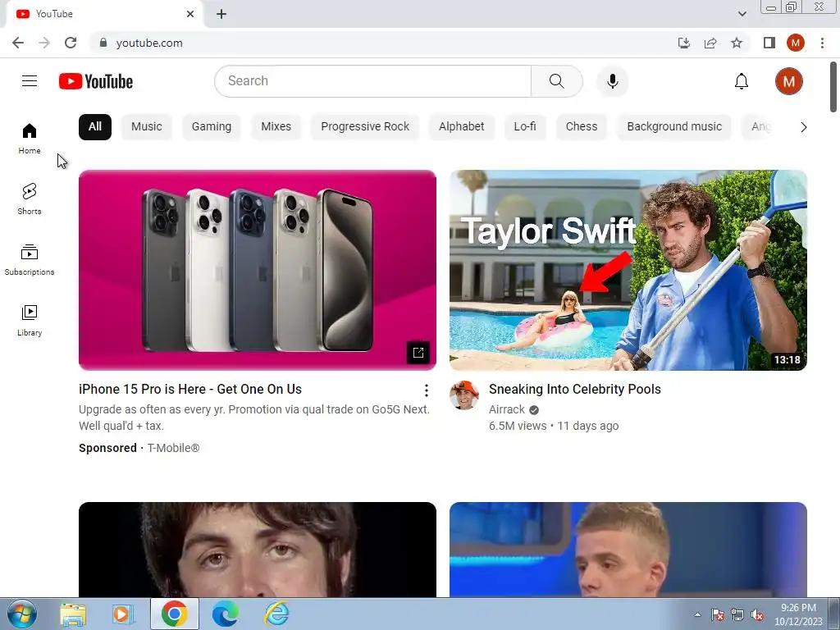The image size is (840, 630).
Task: Reload the page
Action: click(x=71, y=43)
